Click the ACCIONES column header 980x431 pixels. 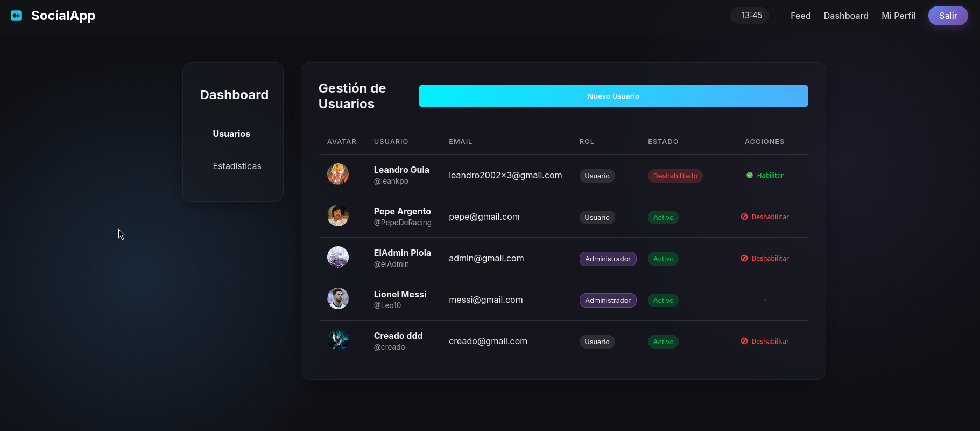coord(765,141)
